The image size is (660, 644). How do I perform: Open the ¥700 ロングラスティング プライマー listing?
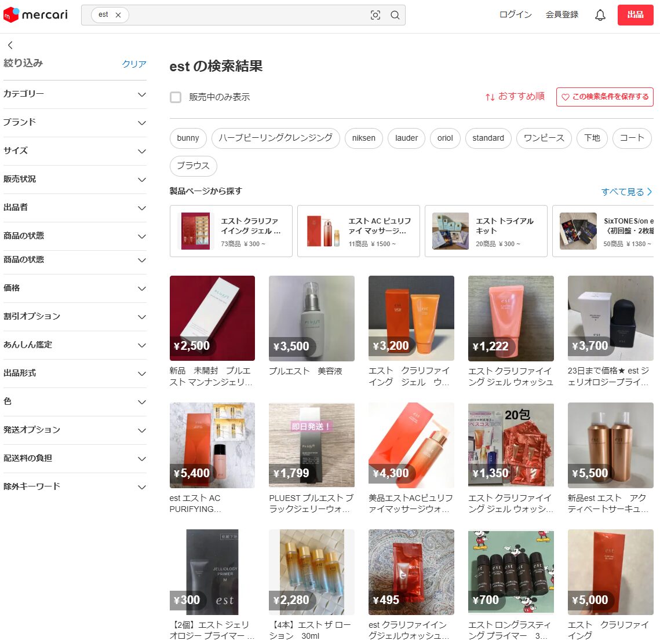[511, 573]
